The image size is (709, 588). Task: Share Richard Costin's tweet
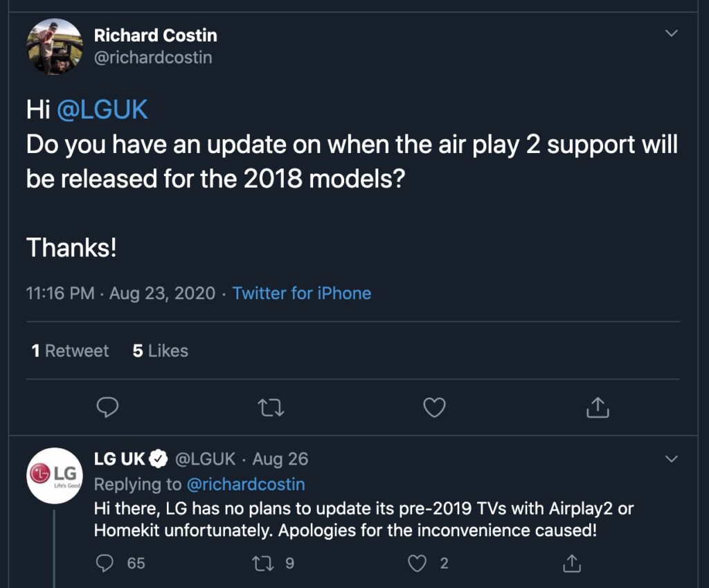pyautogui.click(x=598, y=408)
